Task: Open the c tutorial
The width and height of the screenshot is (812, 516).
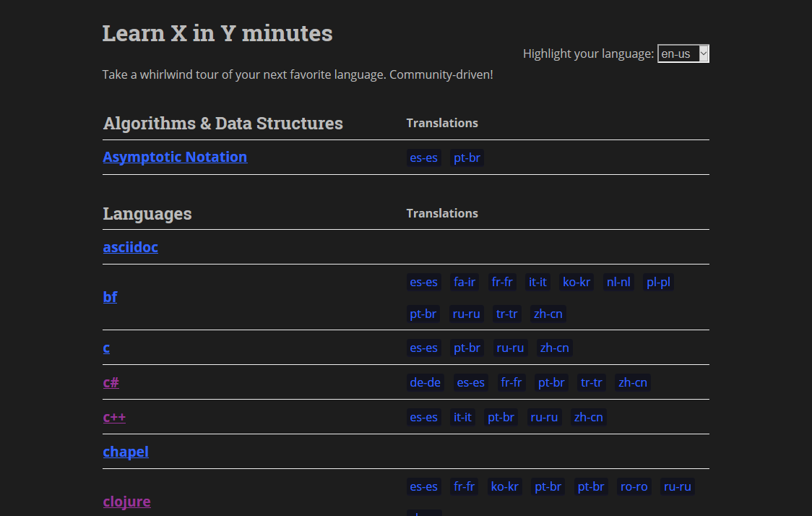Action: [106, 348]
